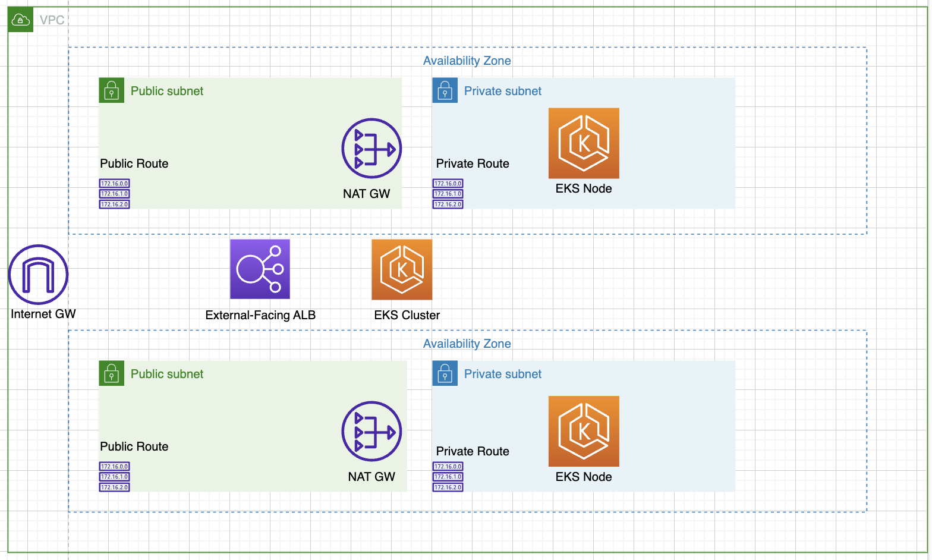932x560 pixels.
Task: Click the Internet GW label
Action: [x=43, y=314]
